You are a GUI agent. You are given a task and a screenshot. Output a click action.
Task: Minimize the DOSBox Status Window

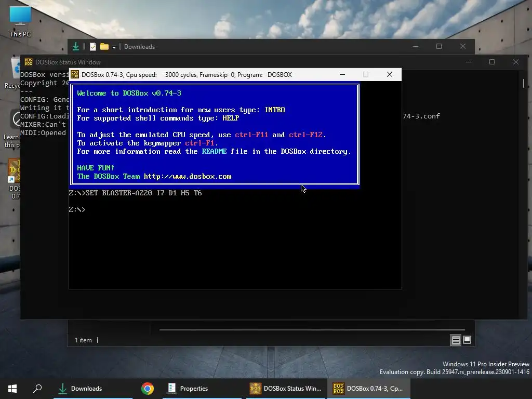tap(469, 62)
